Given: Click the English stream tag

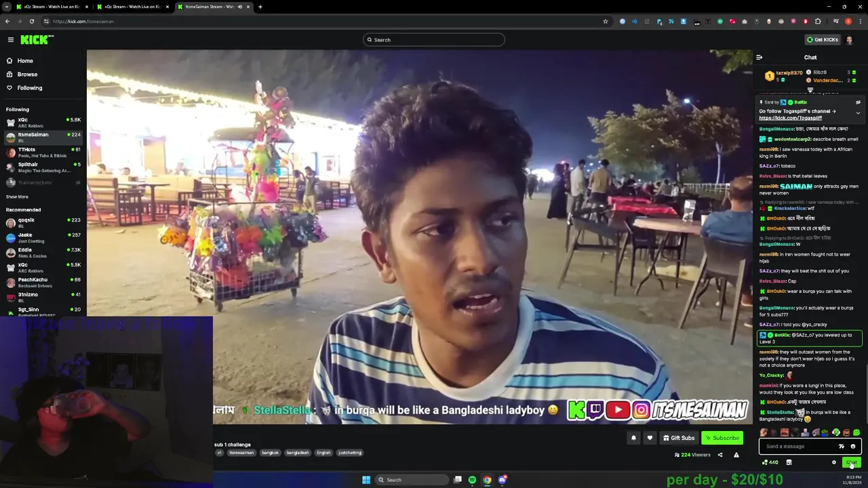Looking at the screenshot, I should pyautogui.click(x=323, y=453).
